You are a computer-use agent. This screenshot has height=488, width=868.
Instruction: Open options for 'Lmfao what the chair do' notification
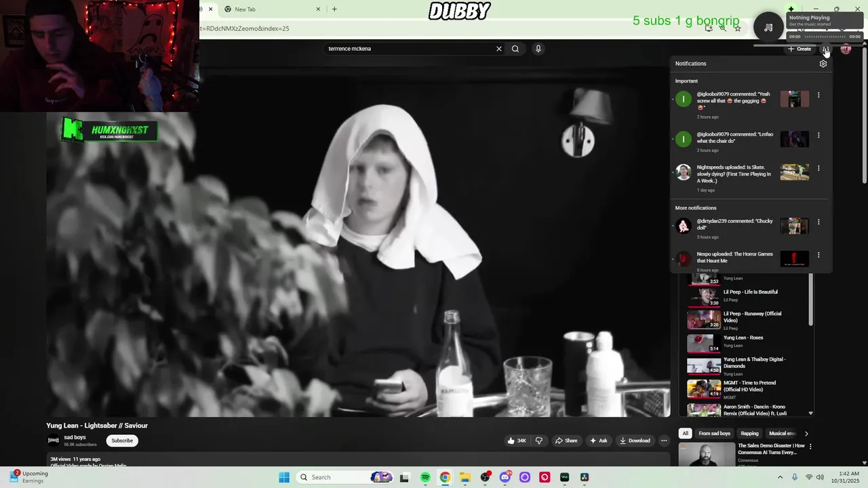(x=818, y=136)
